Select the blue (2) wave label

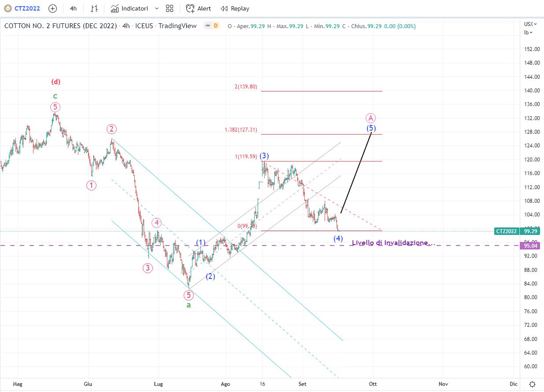click(x=211, y=277)
